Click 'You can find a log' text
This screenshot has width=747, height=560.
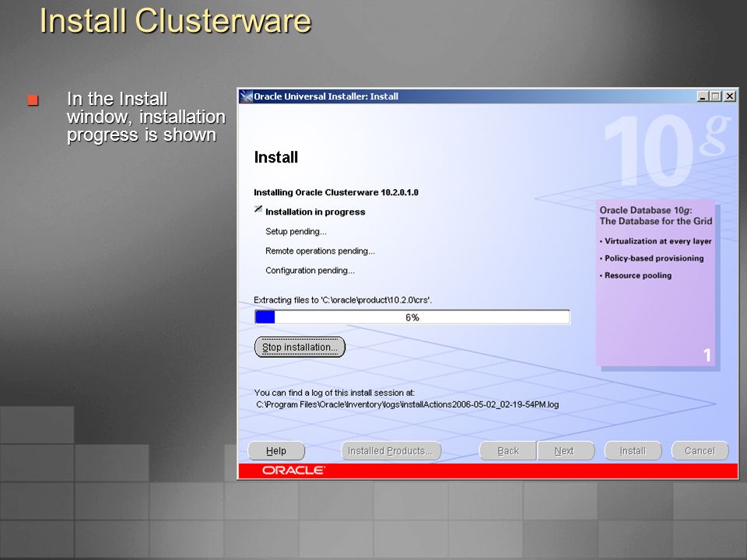(335, 393)
